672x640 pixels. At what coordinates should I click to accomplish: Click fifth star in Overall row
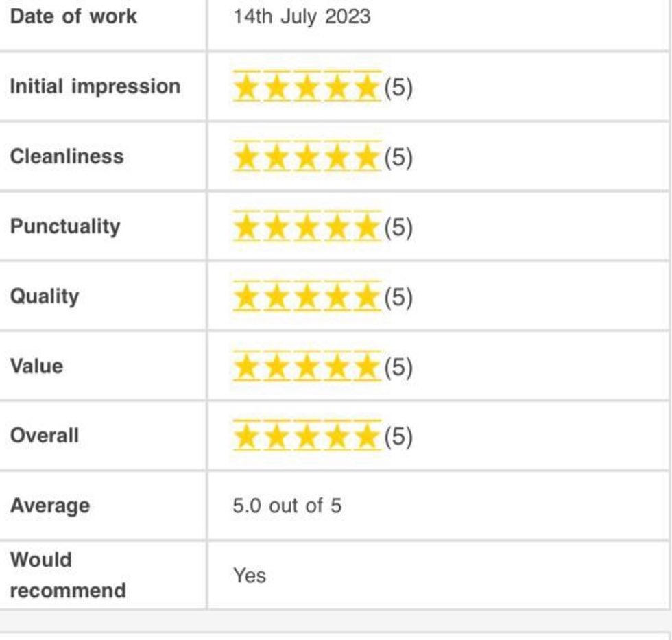pos(367,437)
